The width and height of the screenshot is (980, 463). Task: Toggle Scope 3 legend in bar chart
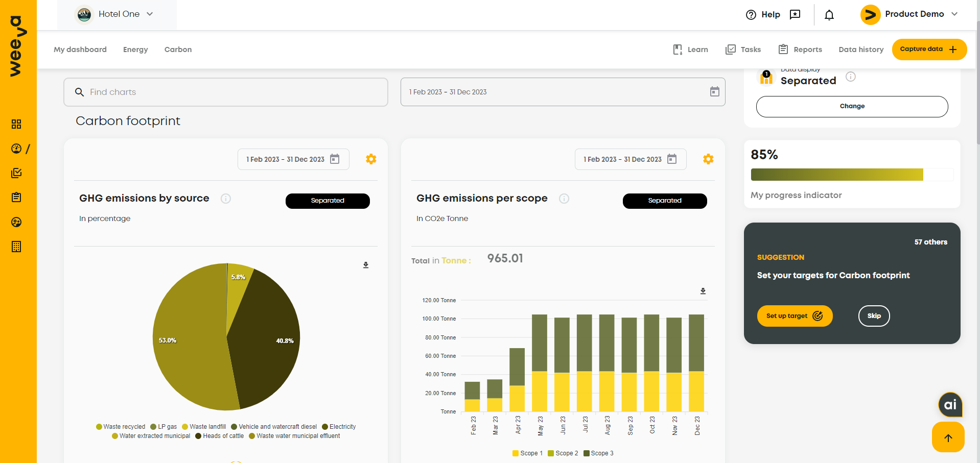click(x=598, y=453)
